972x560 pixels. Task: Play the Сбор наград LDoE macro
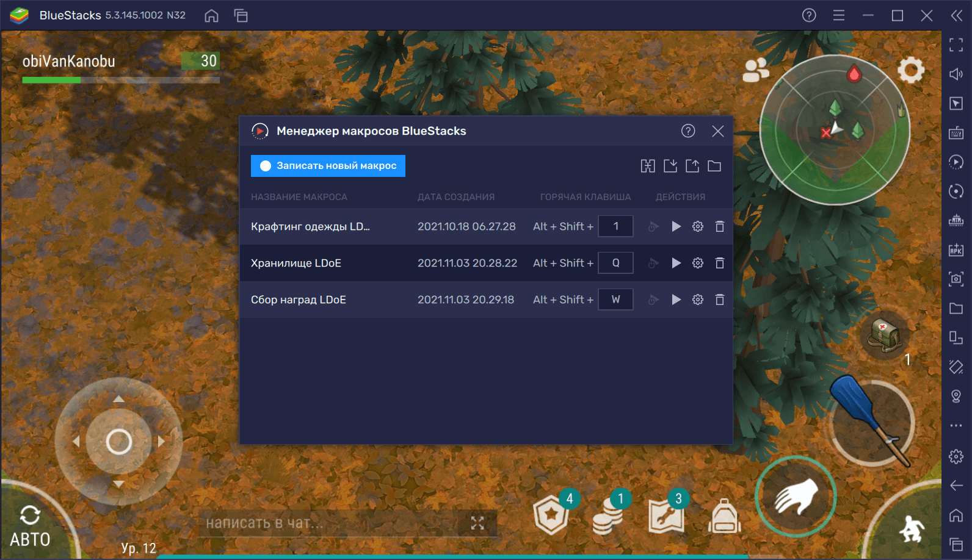click(x=676, y=300)
